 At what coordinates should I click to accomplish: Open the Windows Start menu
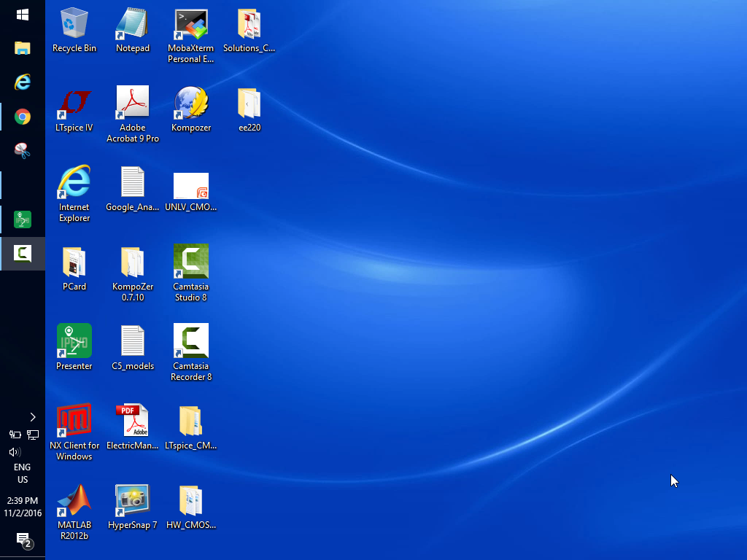point(22,15)
